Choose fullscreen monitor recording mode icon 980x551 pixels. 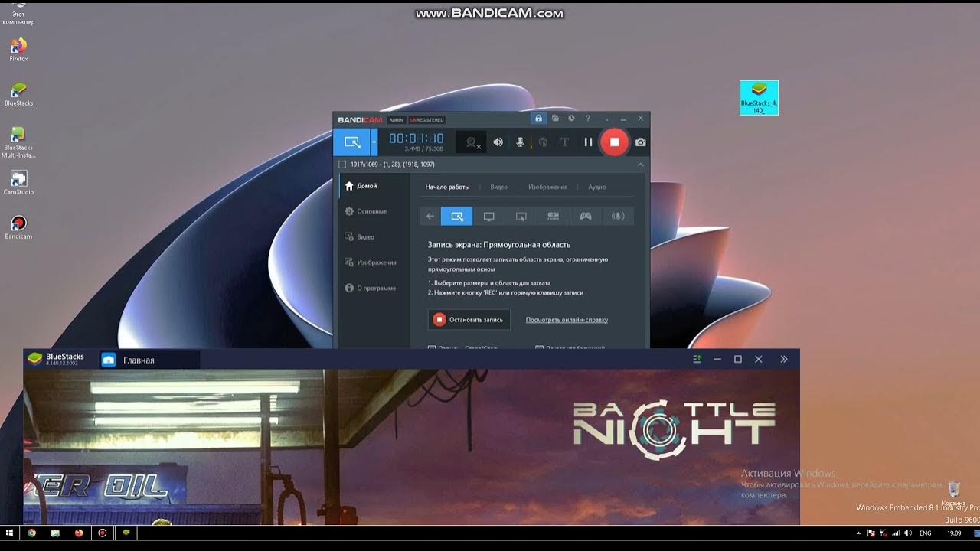point(488,217)
